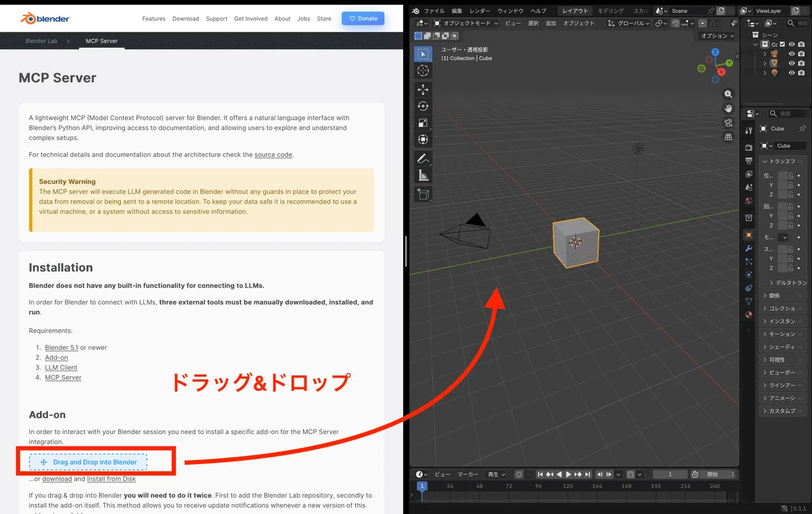Open the Tool properties tab
The width and height of the screenshot is (812, 514).
pyautogui.click(x=748, y=130)
